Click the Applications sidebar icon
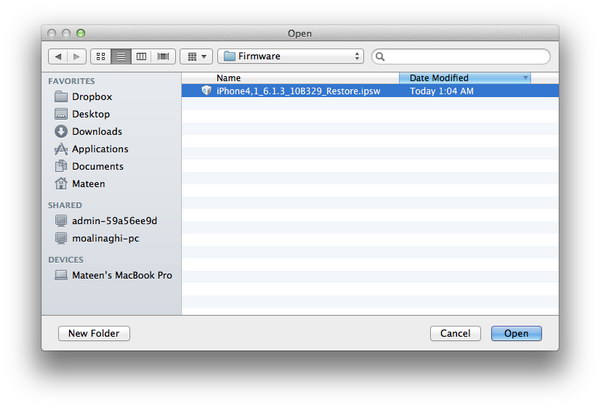 pyautogui.click(x=61, y=149)
